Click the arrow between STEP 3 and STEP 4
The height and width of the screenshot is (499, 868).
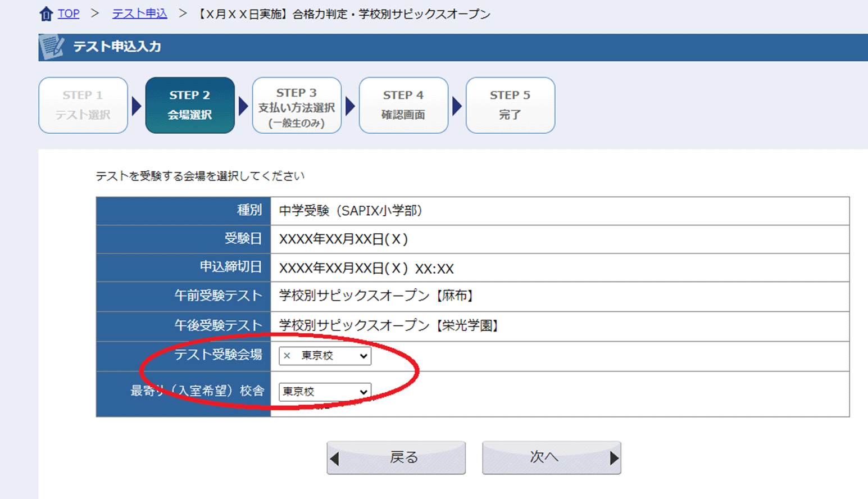pyautogui.click(x=349, y=106)
